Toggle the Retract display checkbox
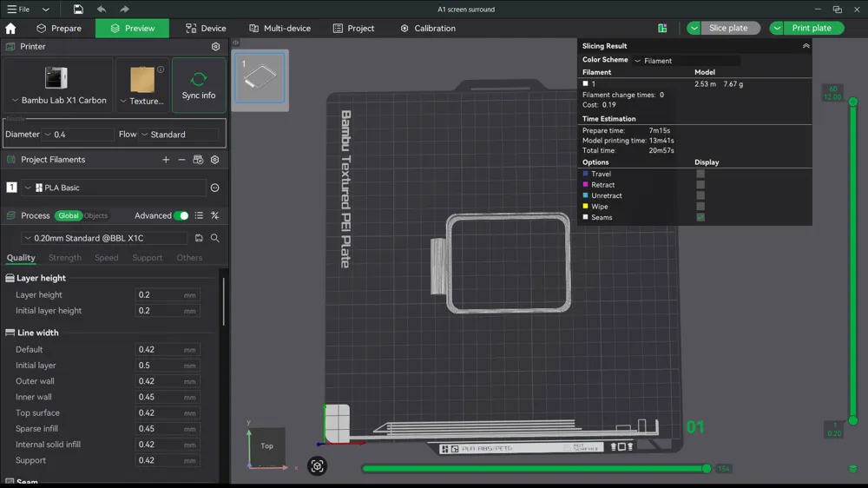 [700, 185]
